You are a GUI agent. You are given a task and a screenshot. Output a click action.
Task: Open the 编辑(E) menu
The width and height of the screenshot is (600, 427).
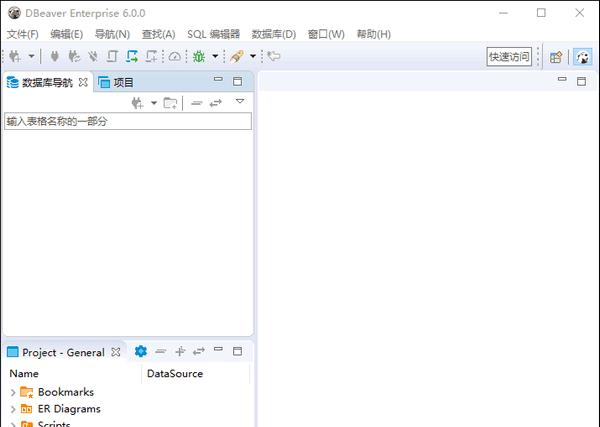tap(67, 34)
